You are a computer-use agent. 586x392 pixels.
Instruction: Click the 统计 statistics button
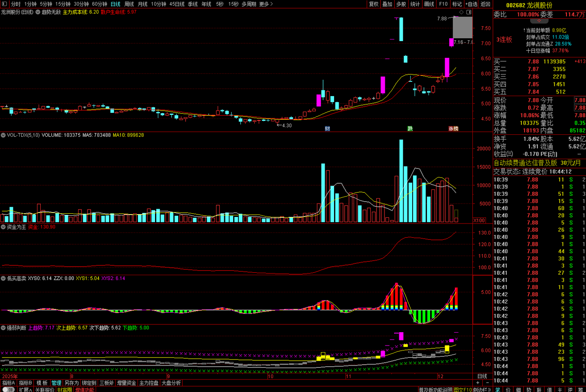tap(415, 4)
